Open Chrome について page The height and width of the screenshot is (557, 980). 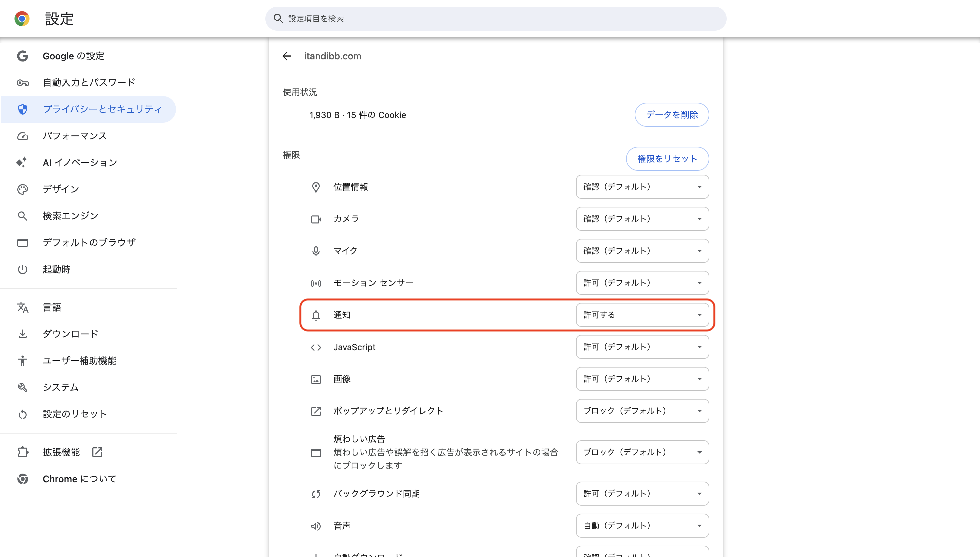[89, 479]
